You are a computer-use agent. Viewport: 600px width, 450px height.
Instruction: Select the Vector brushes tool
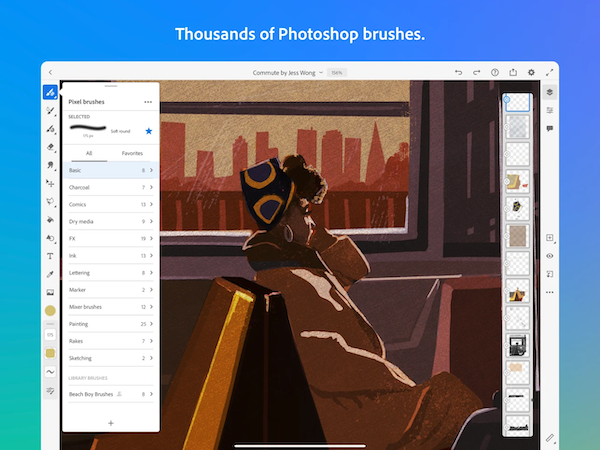(50, 129)
